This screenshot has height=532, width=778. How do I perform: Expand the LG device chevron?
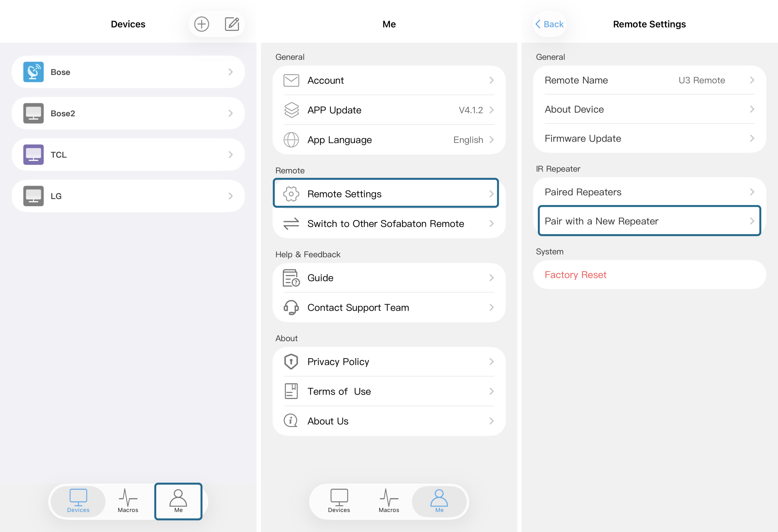click(x=230, y=196)
